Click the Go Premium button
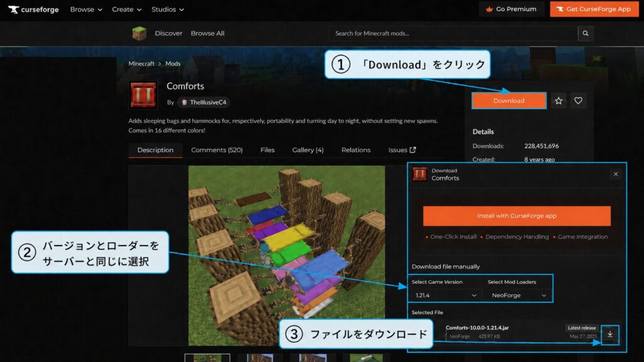The width and height of the screenshot is (644, 362). click(x=511, y=9)
